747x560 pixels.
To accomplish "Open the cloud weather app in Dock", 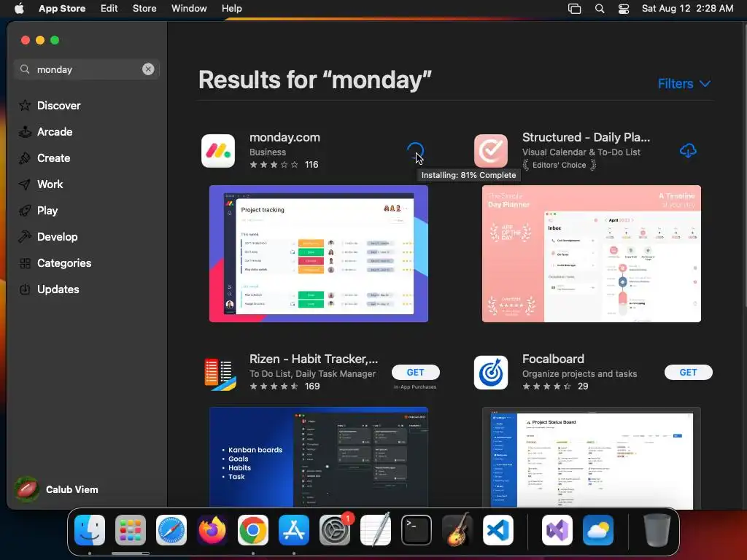I will click(598, 530).
